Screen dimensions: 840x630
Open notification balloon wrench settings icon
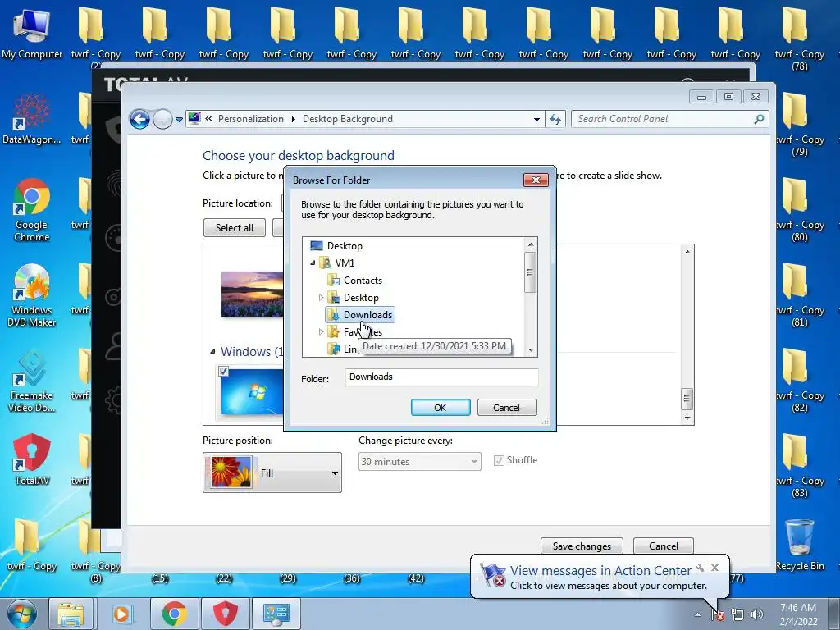pyautogui.click(x=700, y=568)
